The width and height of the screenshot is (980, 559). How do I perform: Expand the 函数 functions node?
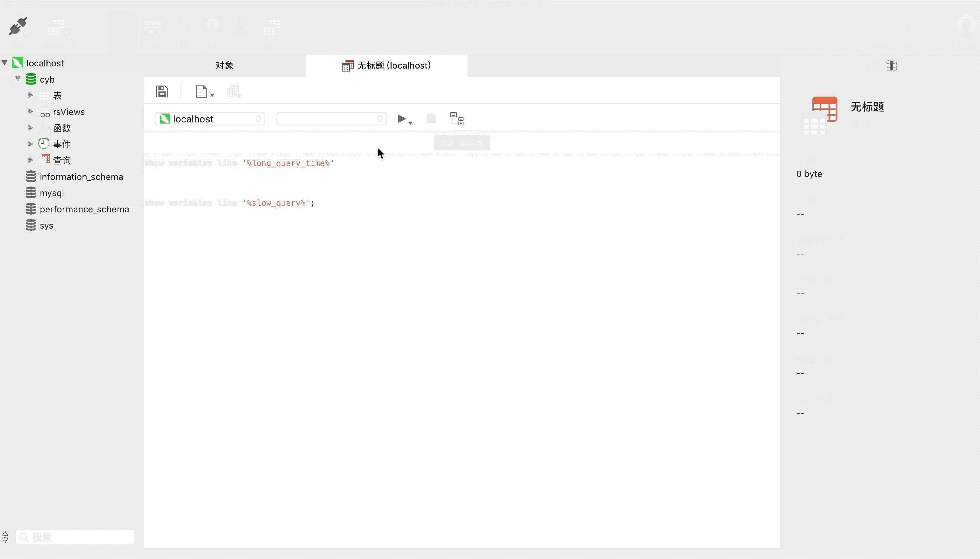31,128
